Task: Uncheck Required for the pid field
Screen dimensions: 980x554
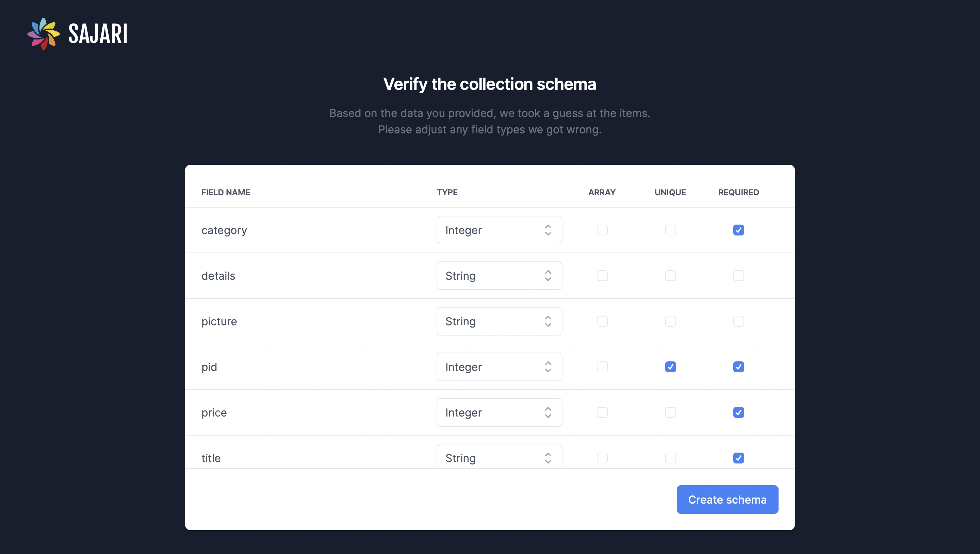Action: tap(738, 367)
